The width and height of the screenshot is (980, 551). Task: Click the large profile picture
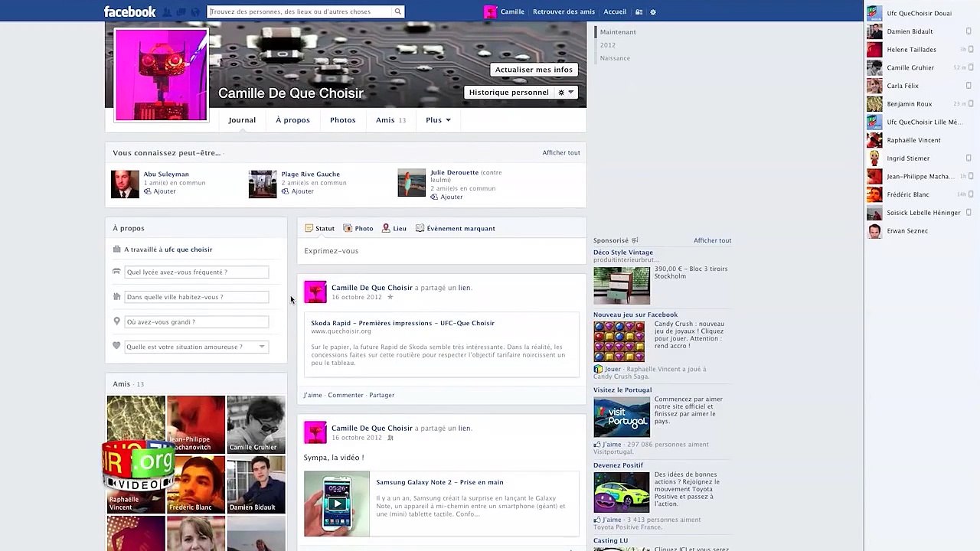(161, 75)
